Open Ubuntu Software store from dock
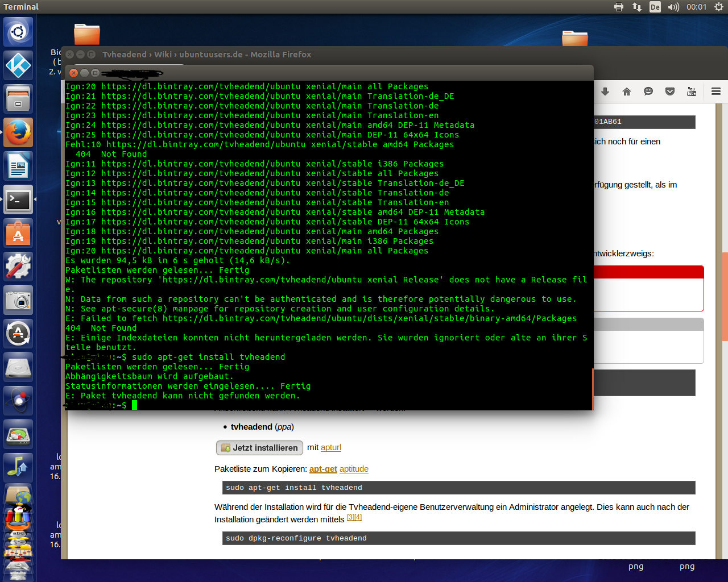The width and height of the screenshot is (728, 582). [18, 233]
